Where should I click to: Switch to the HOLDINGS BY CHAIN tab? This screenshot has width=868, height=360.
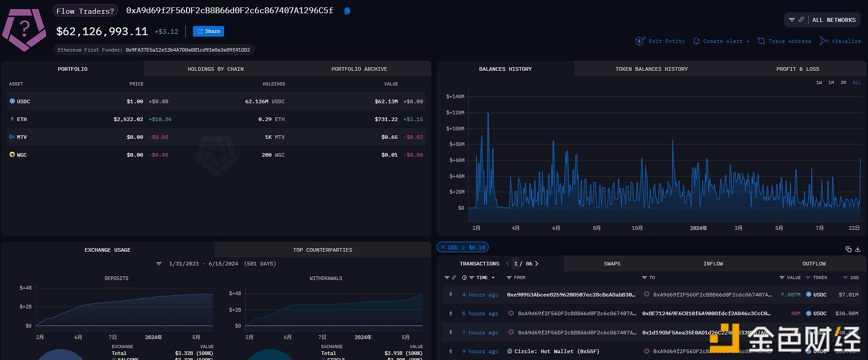(x=215, y=69)
